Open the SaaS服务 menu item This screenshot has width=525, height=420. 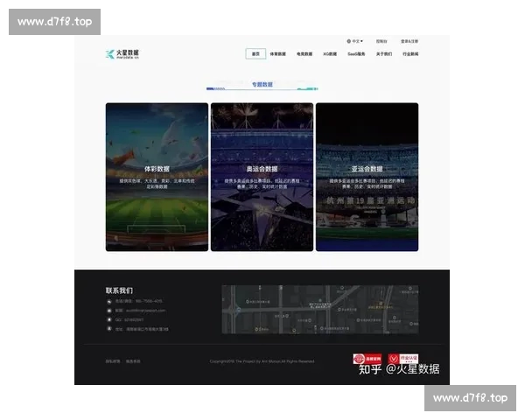click(356, 54)
